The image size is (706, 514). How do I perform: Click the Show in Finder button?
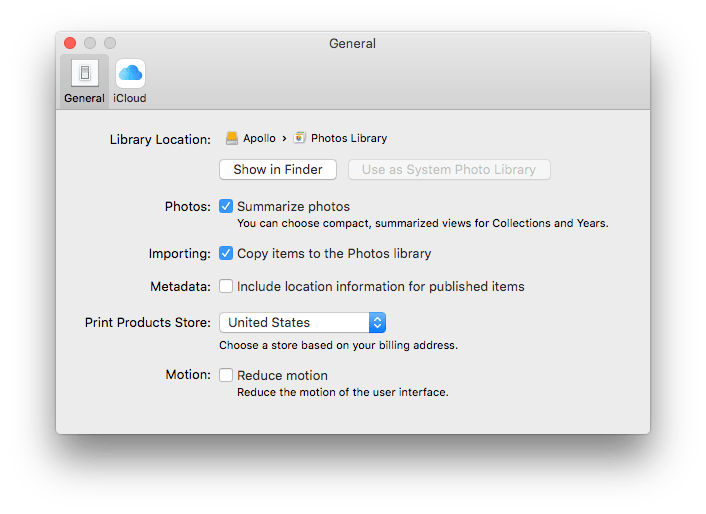tap(278, 170)
